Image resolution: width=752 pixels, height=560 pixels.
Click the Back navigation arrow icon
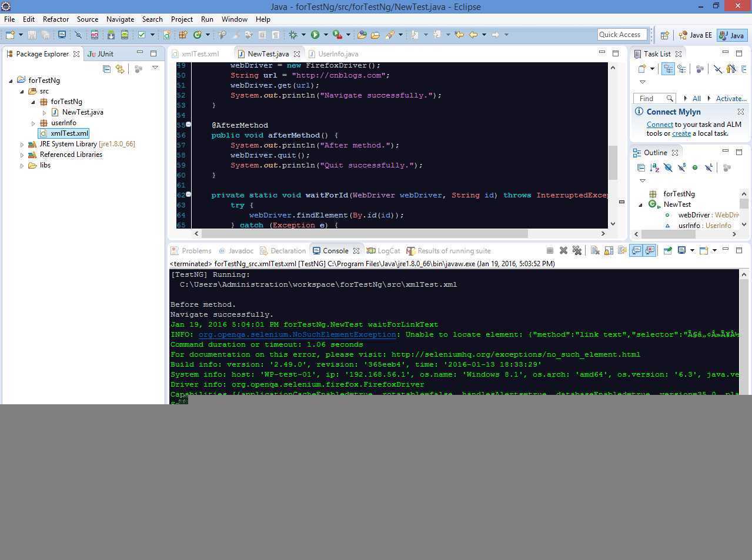473,35
